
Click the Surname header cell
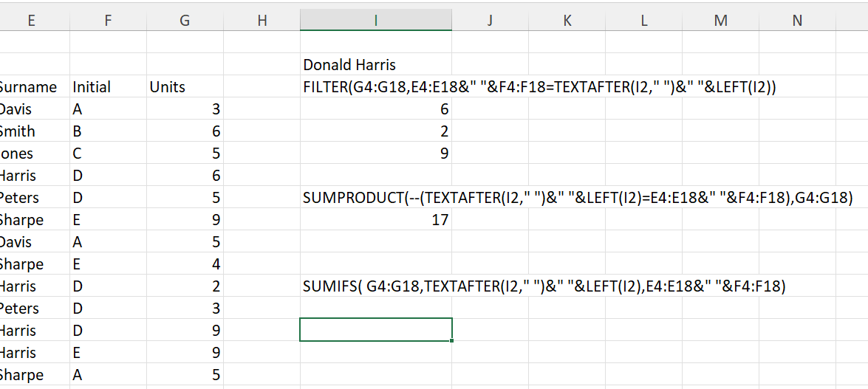coord(34,87)
